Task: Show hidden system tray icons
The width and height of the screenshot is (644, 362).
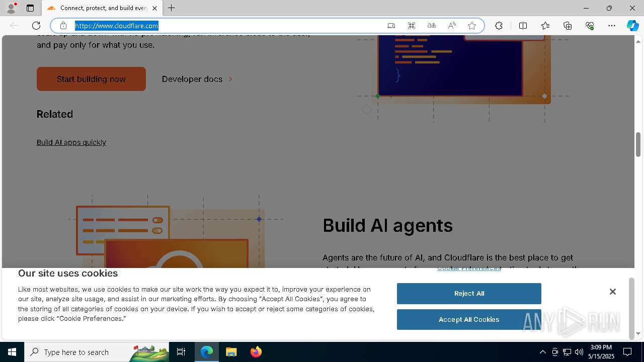Action: (542, 352)
